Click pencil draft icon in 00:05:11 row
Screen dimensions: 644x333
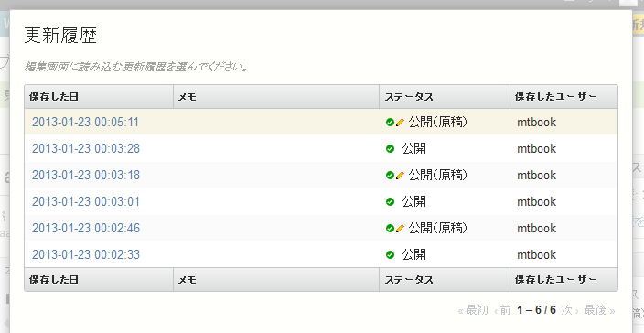[400, 123]
